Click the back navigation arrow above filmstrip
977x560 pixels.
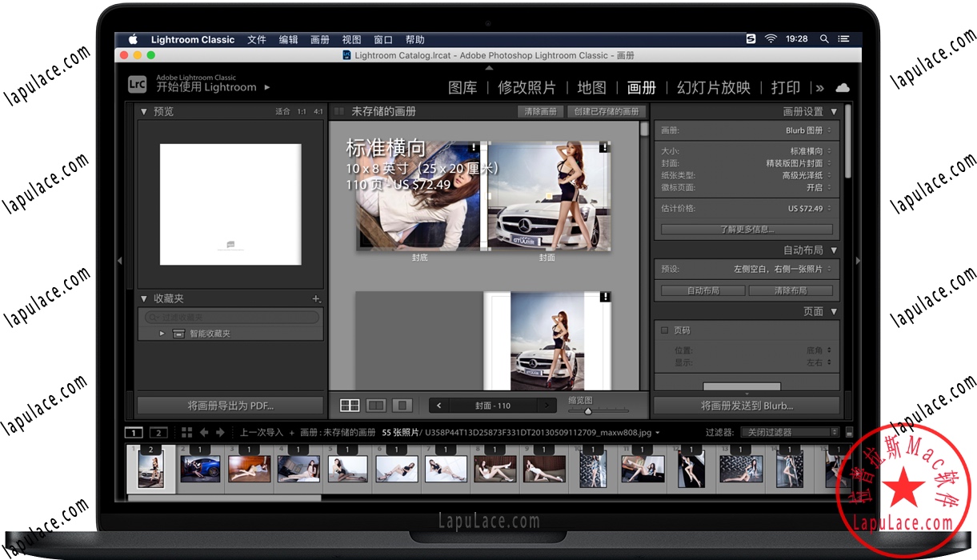204,432
